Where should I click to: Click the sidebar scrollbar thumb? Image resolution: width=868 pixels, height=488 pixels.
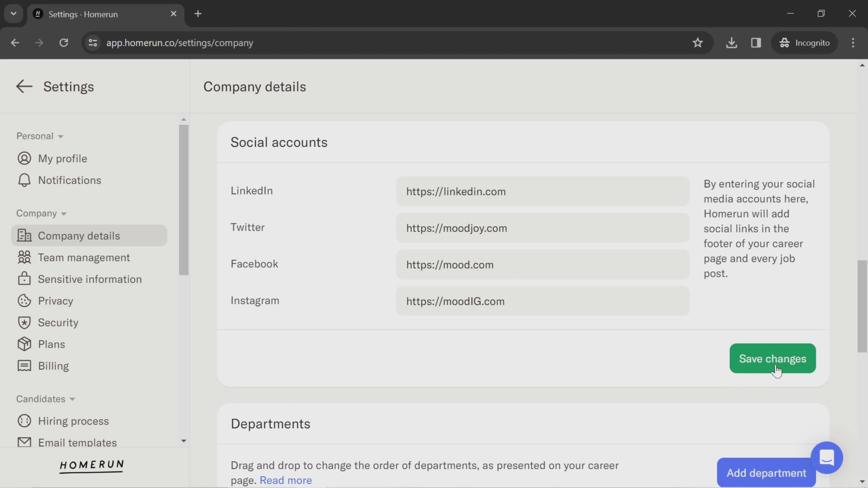pos(184,200)
